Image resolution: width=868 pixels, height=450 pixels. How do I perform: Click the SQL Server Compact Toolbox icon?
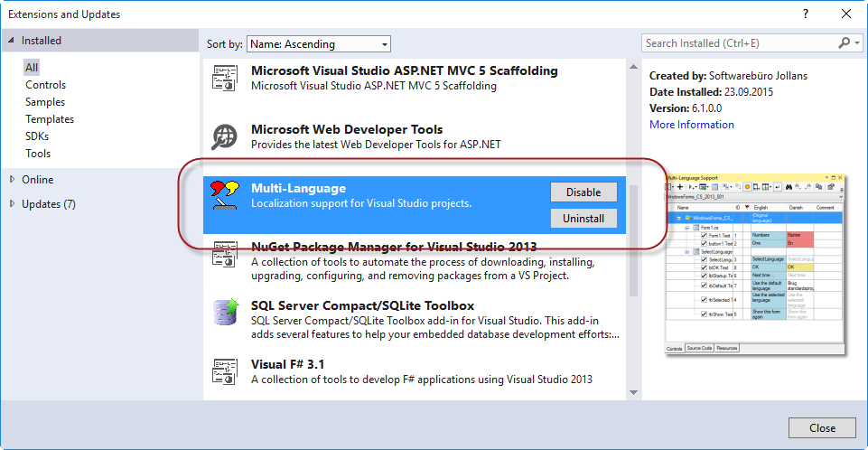pos(224,313)
